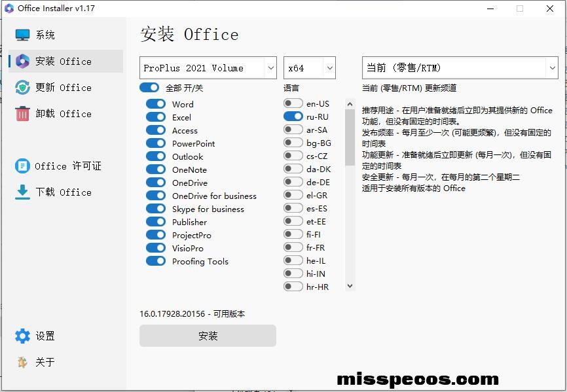The height and width of the screenshot is (392, 567).
Task: Enable de-DE language switch
Action: pyautogui.click(x=293, y=181)
